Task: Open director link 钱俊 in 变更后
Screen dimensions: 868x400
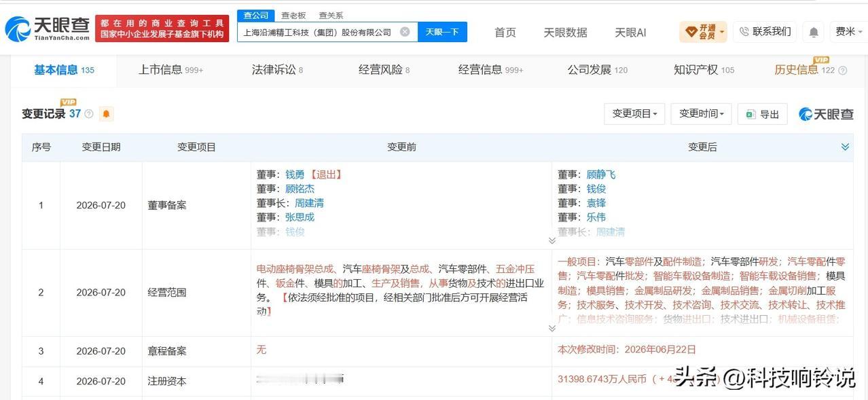Action: click(x=596, y=189)
